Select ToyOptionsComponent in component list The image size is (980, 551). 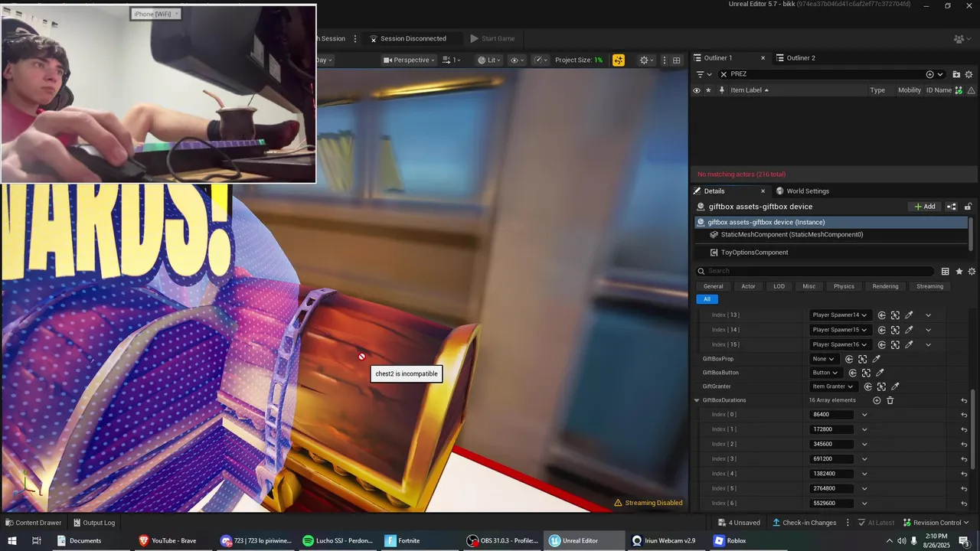click(754, 253)
